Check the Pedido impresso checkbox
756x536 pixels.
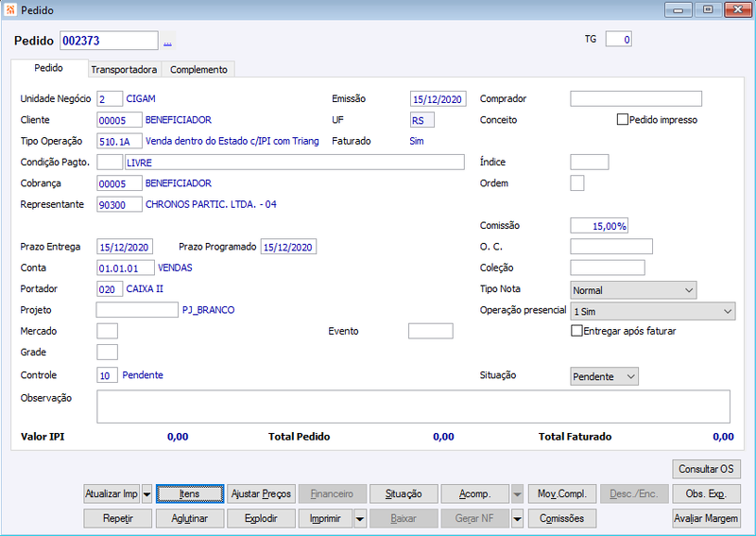(623, 119)
